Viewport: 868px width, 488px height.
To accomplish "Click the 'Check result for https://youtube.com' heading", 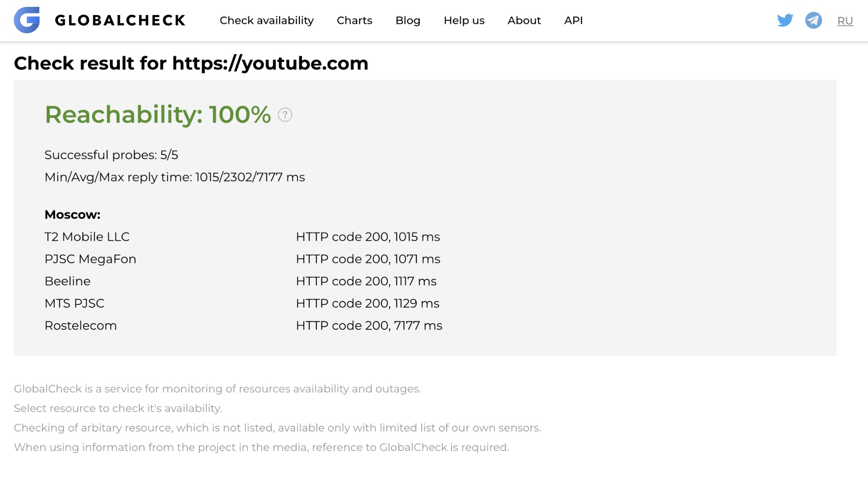I will 191,63.
